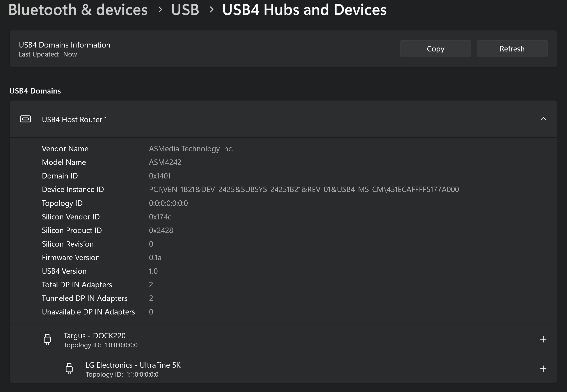The width and height of the screenshot is (567, 392).
Task: Click the Domain ID label
Action: tap(60, 176)
